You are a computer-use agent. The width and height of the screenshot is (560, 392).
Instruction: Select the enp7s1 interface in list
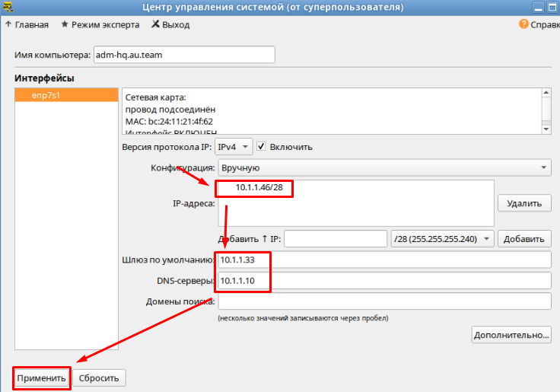(67, 95)
